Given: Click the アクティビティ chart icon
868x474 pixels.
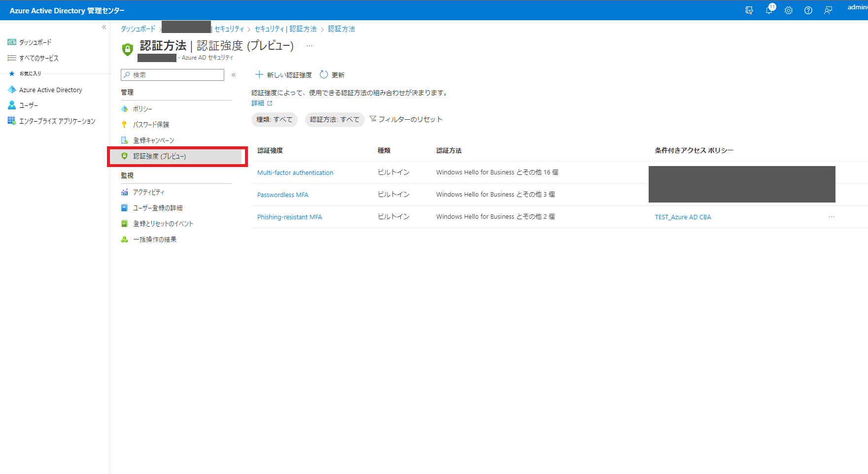Looking at the screenshot, I should click(125, 192).
